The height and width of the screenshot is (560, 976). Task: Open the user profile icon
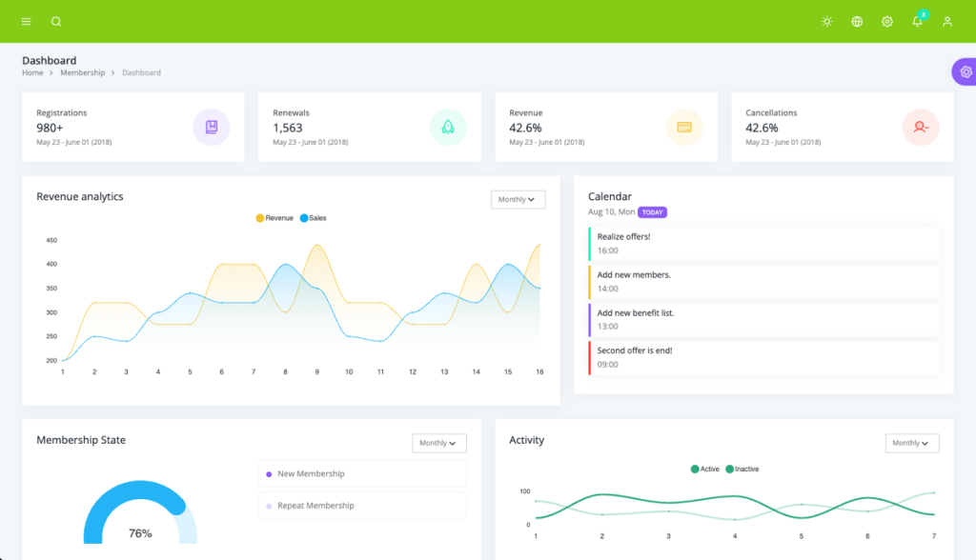947,21
